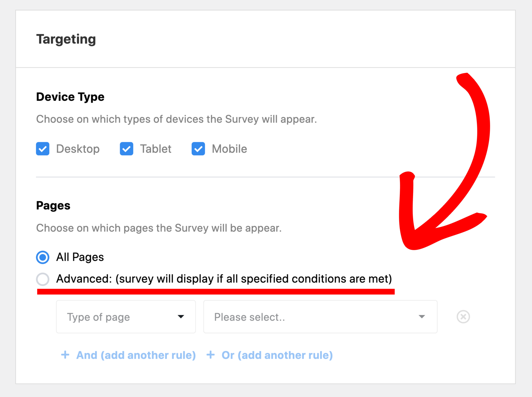Select the All Pages radio button
532x397 pixels.
pos(43,257)
